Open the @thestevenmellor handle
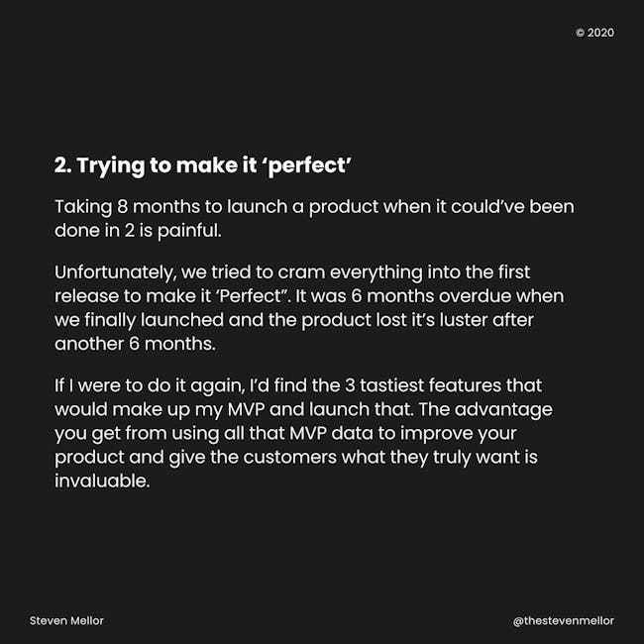The image size is (644, 644). pyautogui.click(x=564, y=620)
